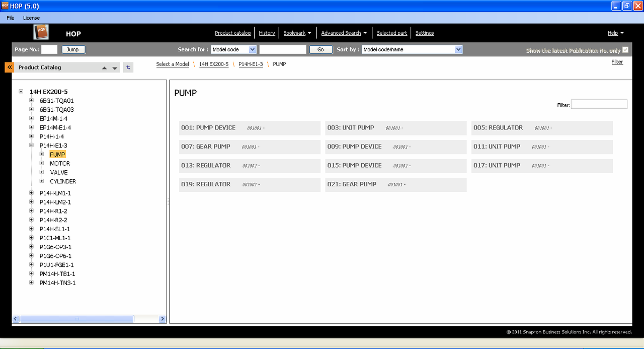The height and width of the screenshot is (349, 644).
Task: Select VALVE in the tree
Action: pos(59,173)
